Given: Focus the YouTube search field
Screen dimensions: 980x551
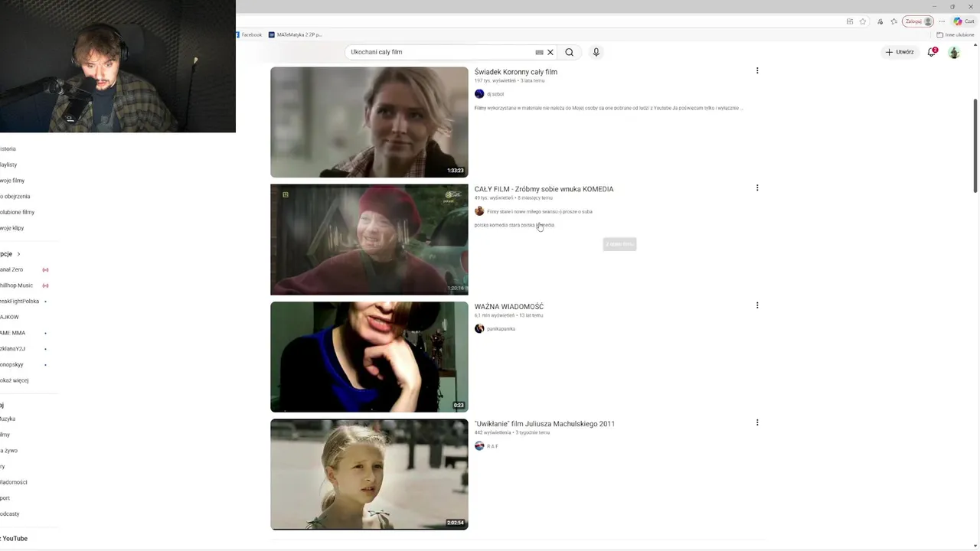Looking at the screenshot, I should coord(440,52).
